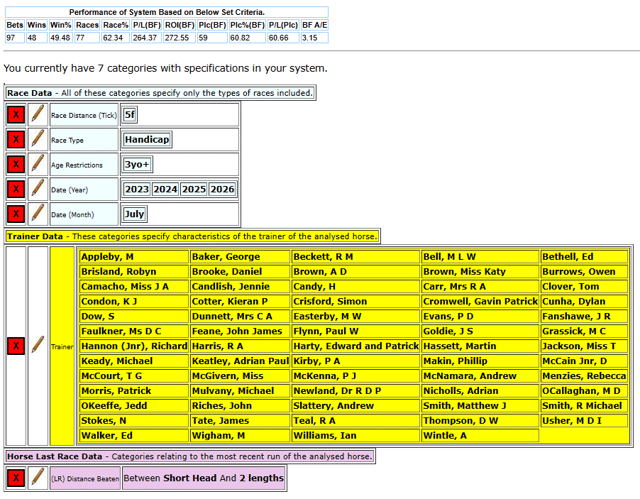Select trainer OCallaghan, M D
Image resolution: width=640 pixels, height=499 pixels.
[584, 391]
